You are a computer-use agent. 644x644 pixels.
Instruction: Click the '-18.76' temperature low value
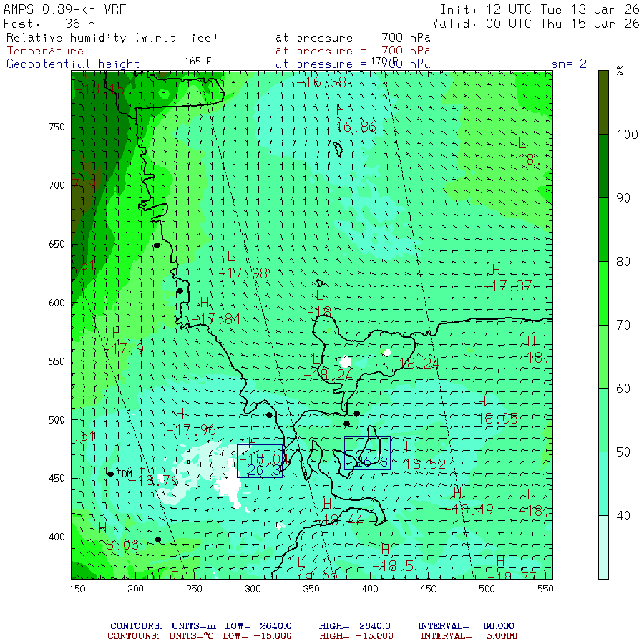coord(154,481)
